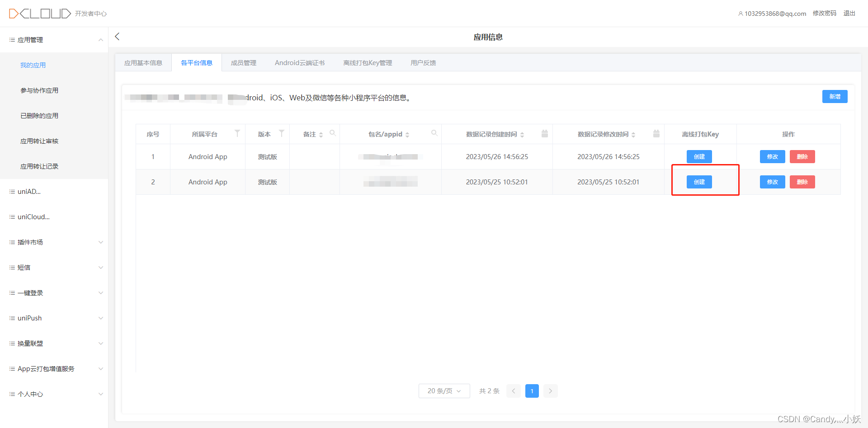868x428 pixels.
Task: Click the DCloud logo
Action: click(40, 14)
